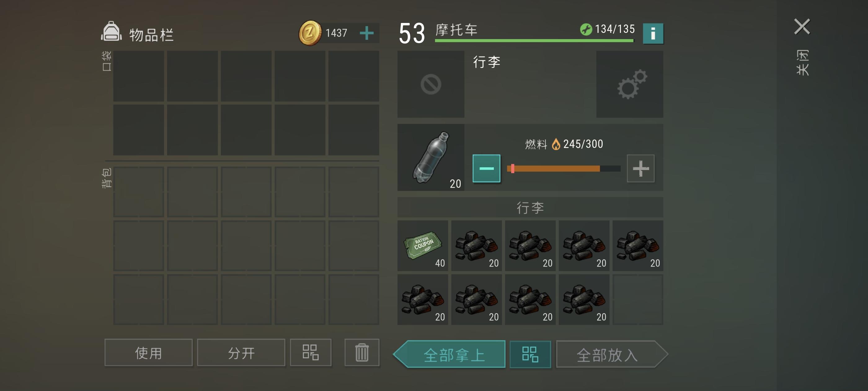Close the inventory with X button
Viewport: 868px width, 391px height.
[802, 27]
